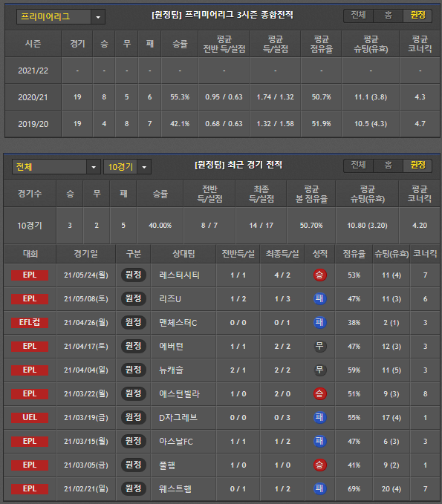The height and width of the screenshot is (504, 442).
Task: Click the 2019/20 season row label
Action: click(x=33, y=124)
